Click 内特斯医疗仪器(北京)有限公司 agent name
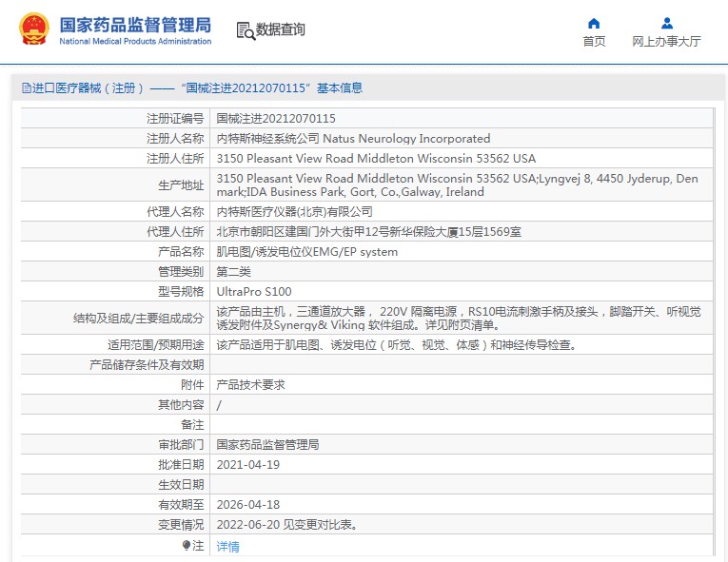This screenshot has height=562, width=728. point(294,212)
